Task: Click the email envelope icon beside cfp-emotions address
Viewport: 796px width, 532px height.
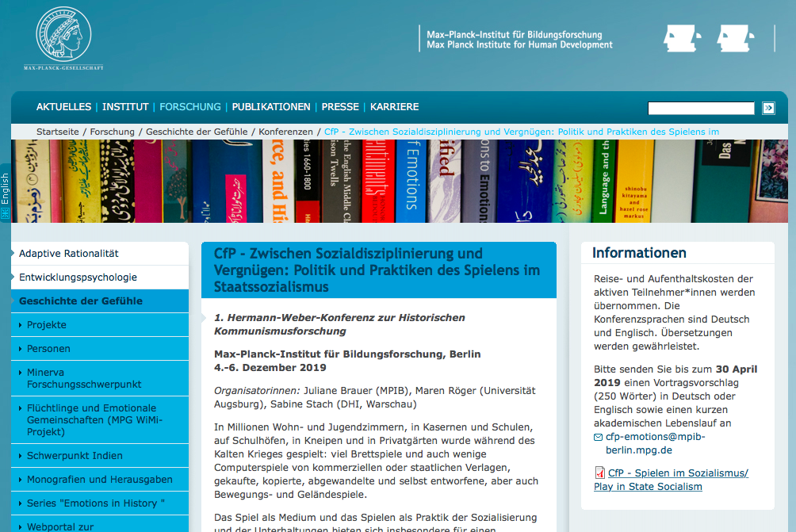Action: click(x=598, y=437)
